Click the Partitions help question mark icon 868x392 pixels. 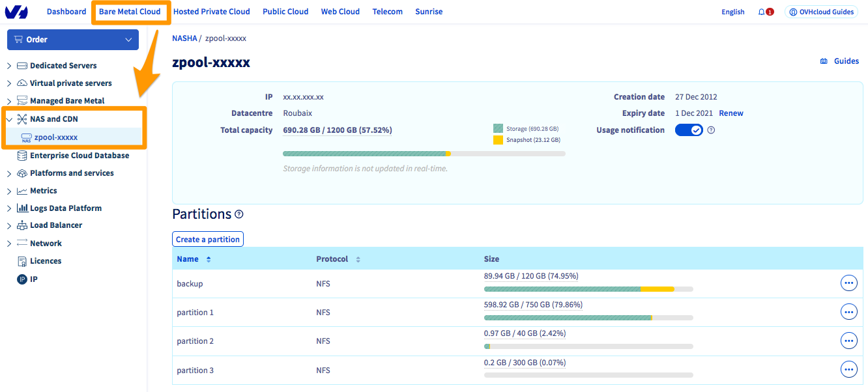[x=239, y=214]
